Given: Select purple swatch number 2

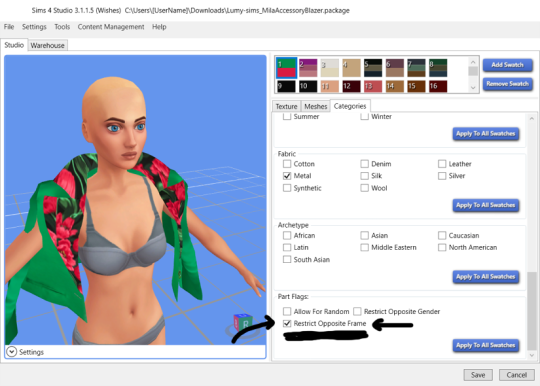Looking at the screenshot, I should (x=308, y=67).
